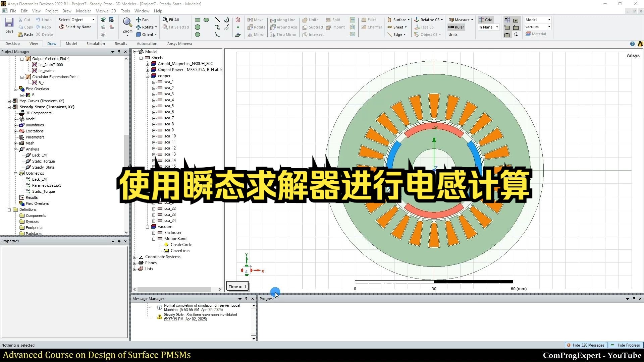
Task: Toggle the Ruler display
Action: click(x=456, y=27)
